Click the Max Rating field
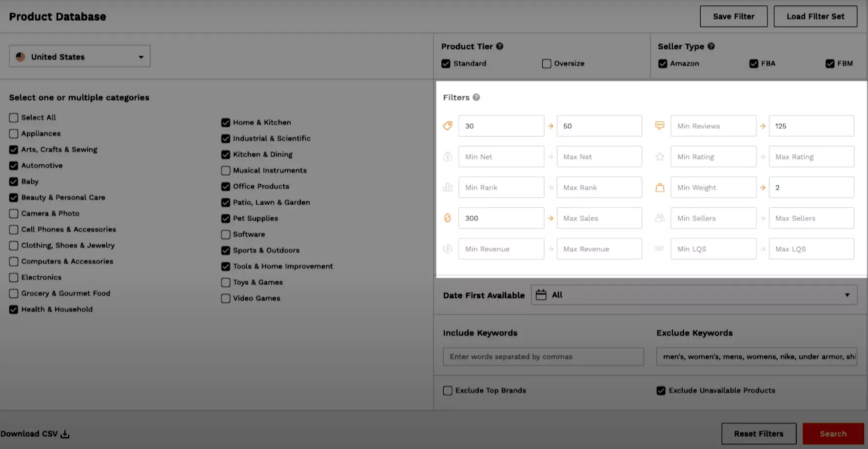The height and width of the screenshot is (449, 868). point(811,156)
